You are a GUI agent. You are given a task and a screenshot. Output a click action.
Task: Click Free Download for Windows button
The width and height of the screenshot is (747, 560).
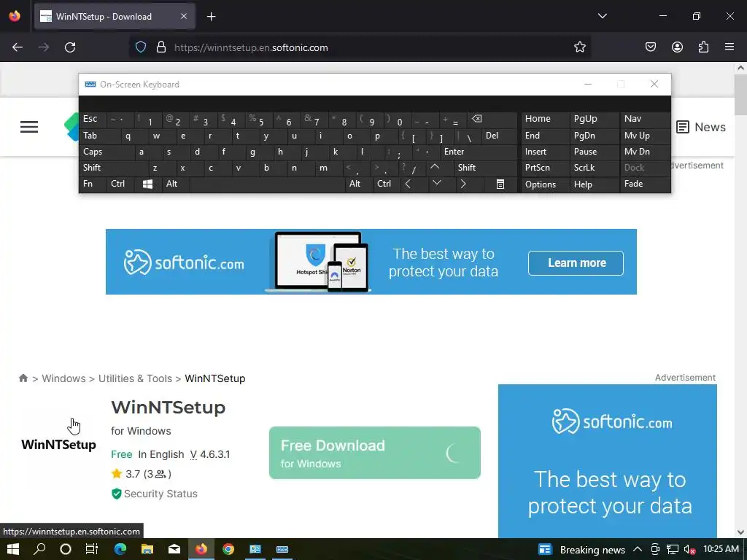click(x=375, y=453)
